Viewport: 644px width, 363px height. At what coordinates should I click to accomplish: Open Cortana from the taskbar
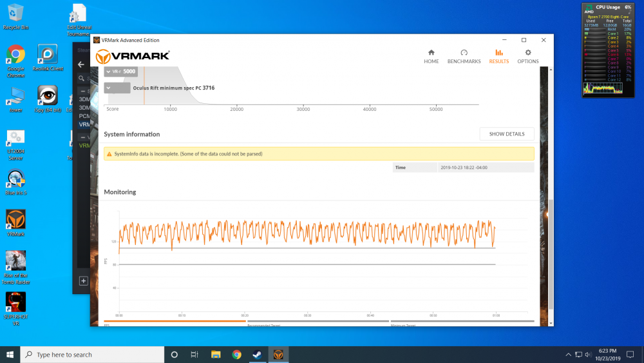[174, 355]
